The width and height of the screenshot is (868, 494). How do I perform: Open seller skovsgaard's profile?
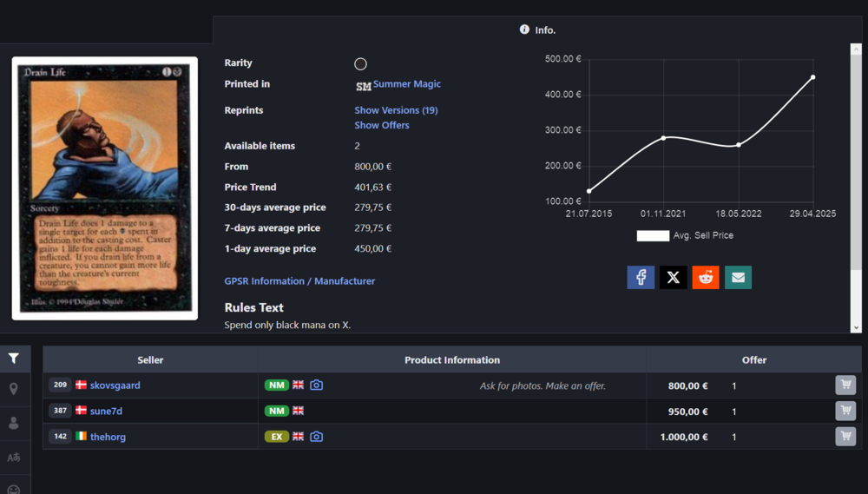point(115,385)
